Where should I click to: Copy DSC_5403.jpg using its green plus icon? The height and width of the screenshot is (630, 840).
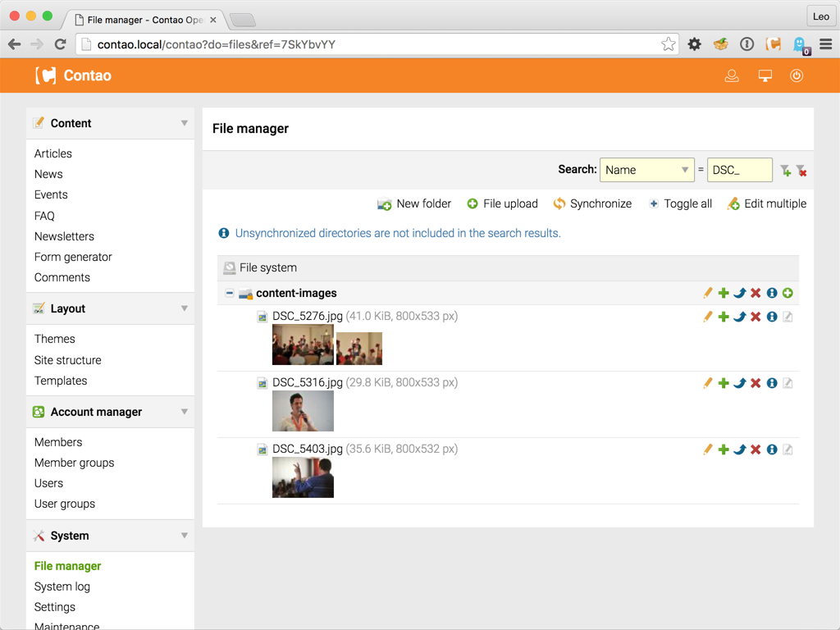pos(724,450)
